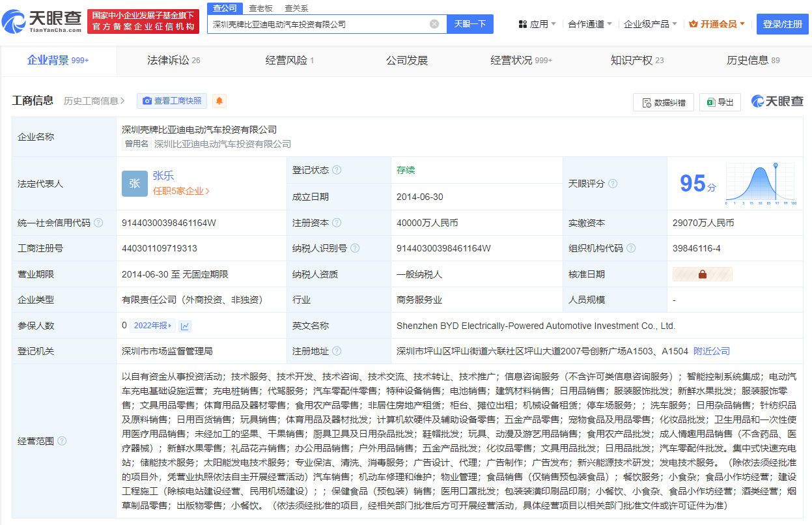
Task: Click the 登录/注册 button
Action: [783, 24]
